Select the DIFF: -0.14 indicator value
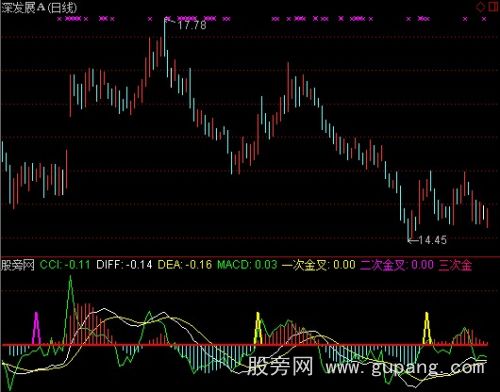 tap(124, 265)
